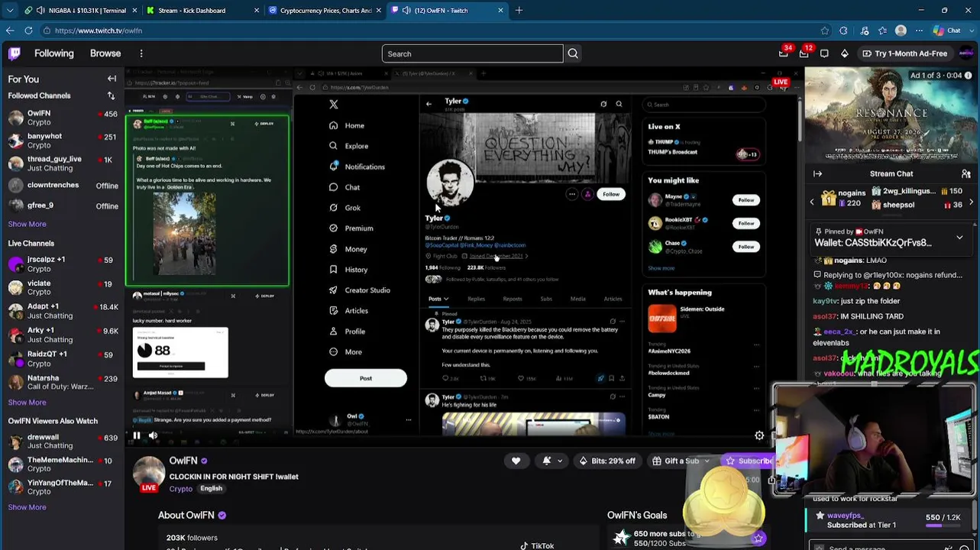Screen dimensions: 980x550
Task: Collapse the Stream Chat panel
Action: click(817, 173)
